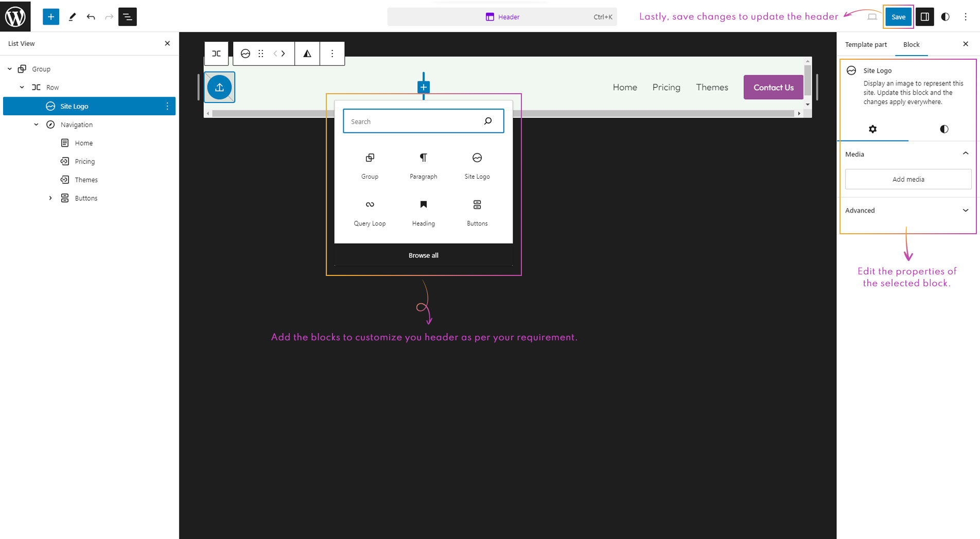Open the block inserter plus button
This screenshot has width=980, height=539.
(50, 17)
